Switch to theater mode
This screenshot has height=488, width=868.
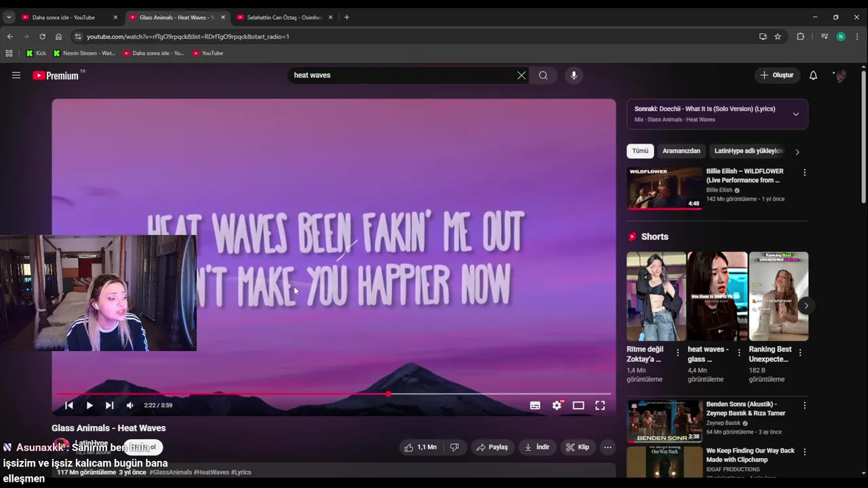click(x=578, y=405)
